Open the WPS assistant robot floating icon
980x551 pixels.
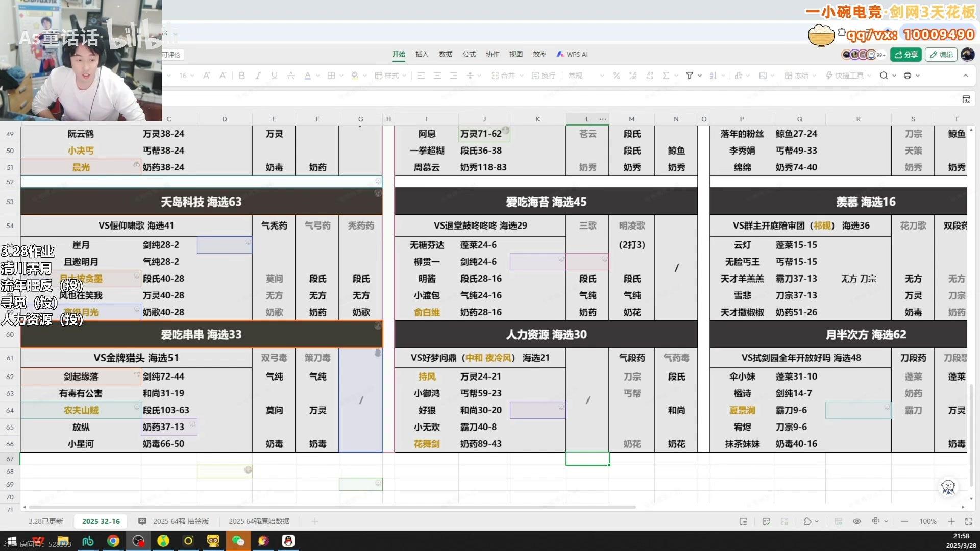(948, 487)
